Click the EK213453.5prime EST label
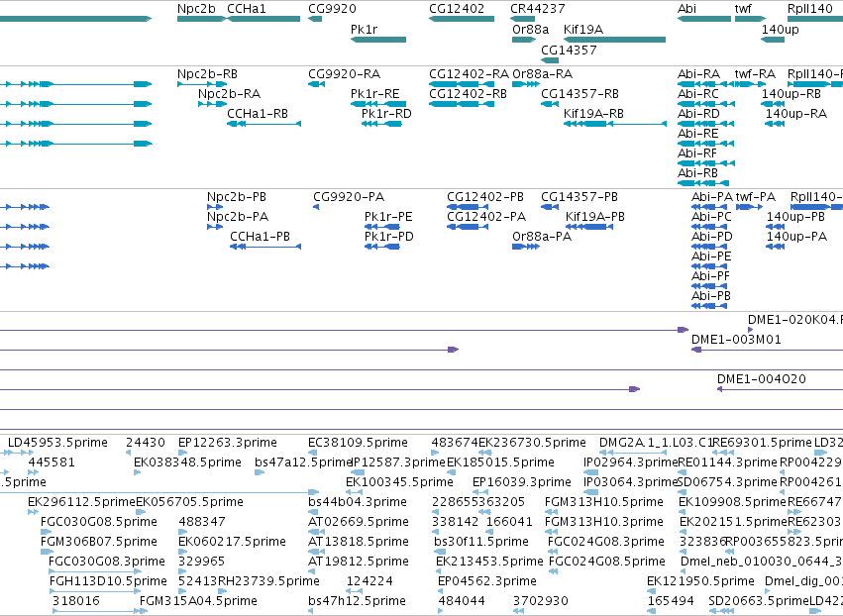Image resolution: width=843 pixels, height=616 pixels. pyautogui.click(x=489, y=562)
